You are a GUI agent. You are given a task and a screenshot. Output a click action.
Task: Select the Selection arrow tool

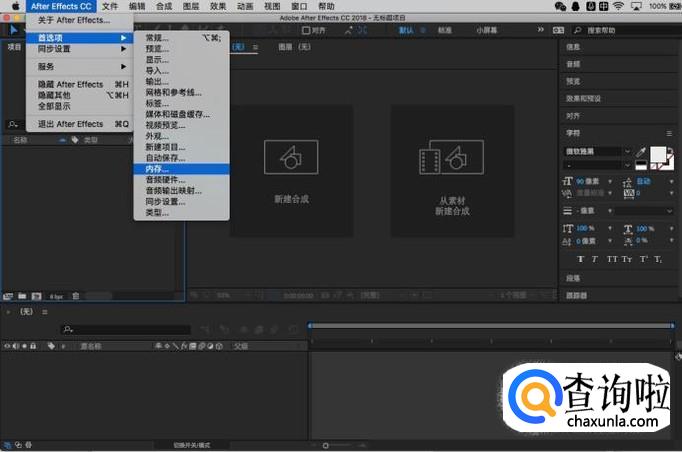tap(13, 30)
